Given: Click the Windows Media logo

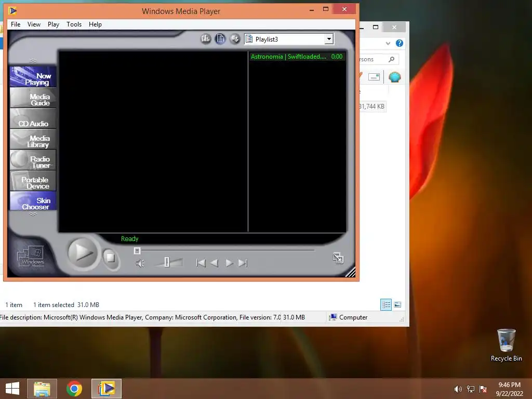Looking at the screenshot, I should point(31,257).
